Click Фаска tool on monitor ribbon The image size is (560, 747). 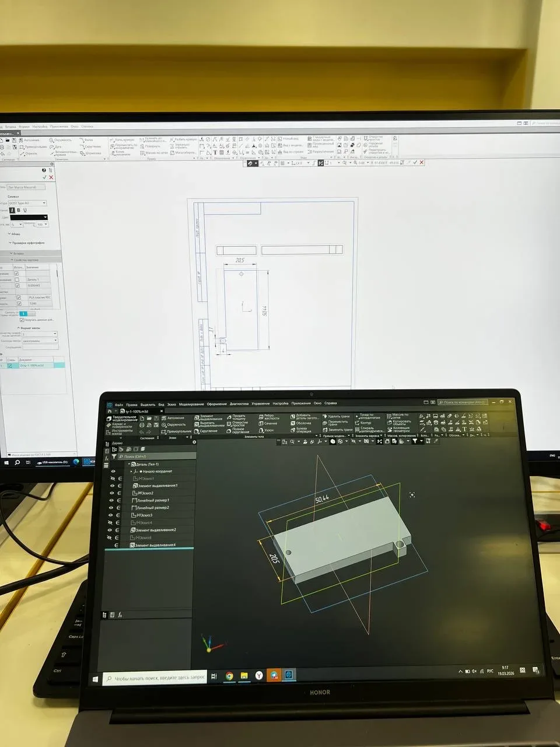[86, 140]
